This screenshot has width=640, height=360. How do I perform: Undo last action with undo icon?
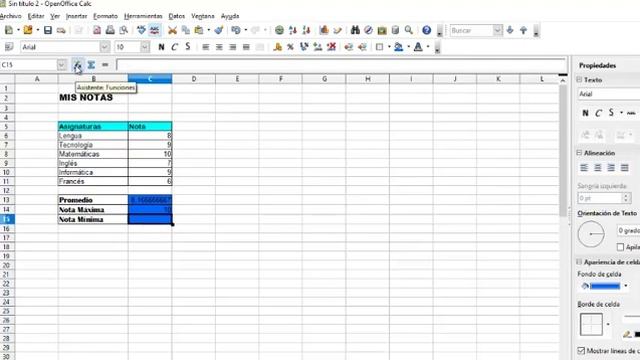pos(236,30)
